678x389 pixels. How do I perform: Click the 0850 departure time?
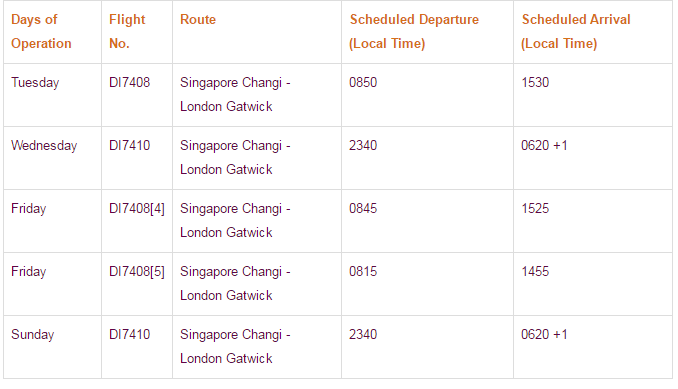click(x=363, y=83)
